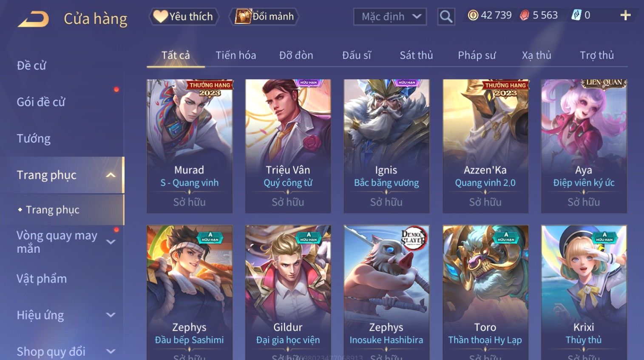Screen dimensions: 644x360
Task: Expand the Vòng quay may mắn section
Action: pyautogui.click(x=111, y=242)
